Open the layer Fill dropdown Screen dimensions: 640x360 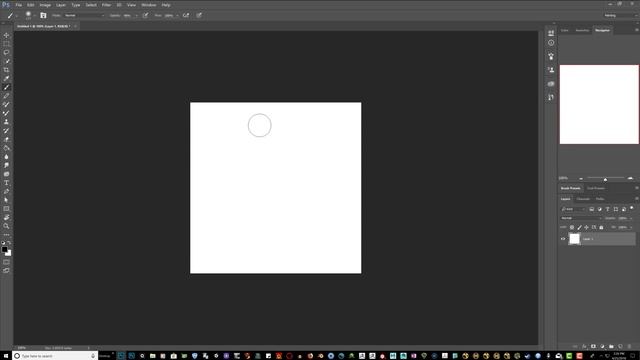[631, 227]
